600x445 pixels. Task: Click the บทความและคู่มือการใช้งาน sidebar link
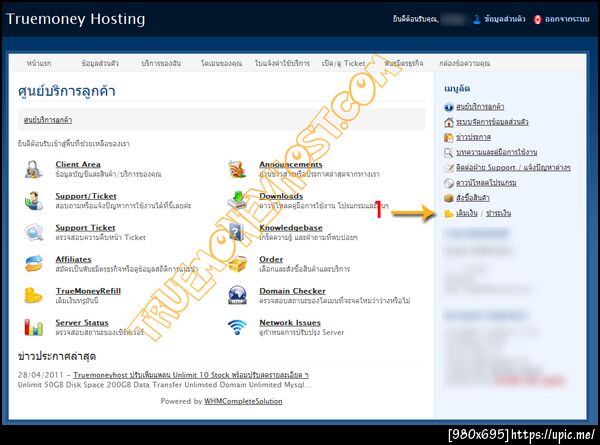496,152
